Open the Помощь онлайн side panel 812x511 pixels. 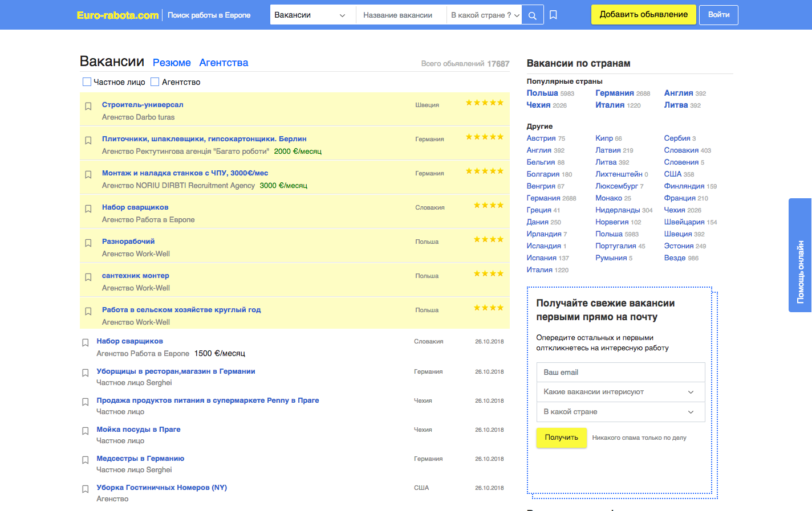coord(800,255)
